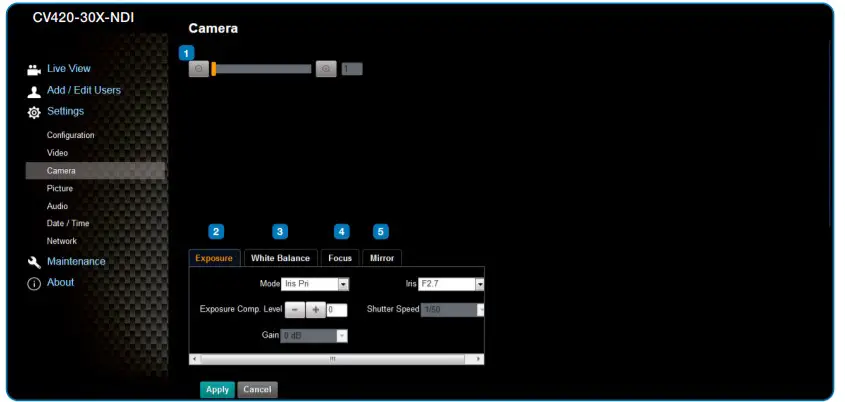Click the zoom out magnifier button
The height and width of the screenshot is (402, 845).
[198, 69]
